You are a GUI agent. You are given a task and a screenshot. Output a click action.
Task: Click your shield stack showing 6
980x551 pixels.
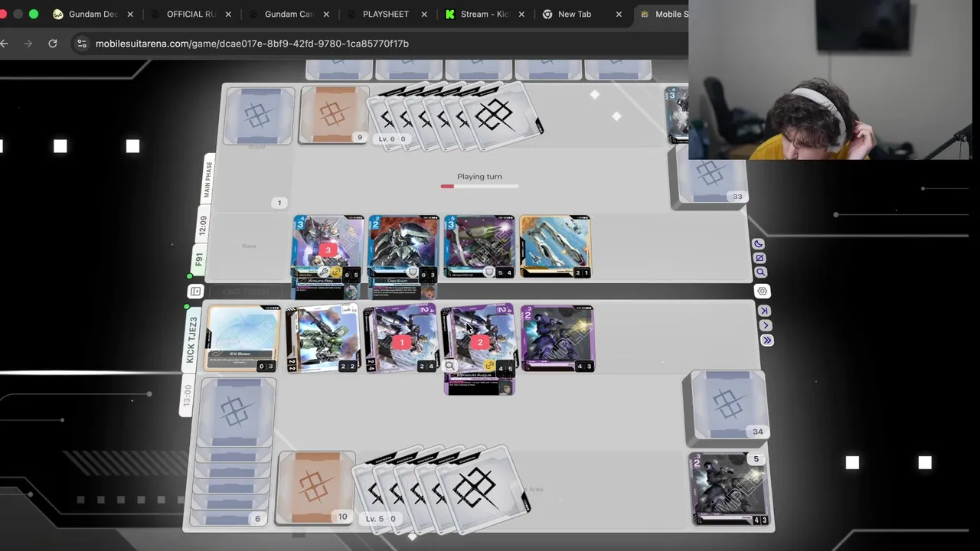pos(233,452)
